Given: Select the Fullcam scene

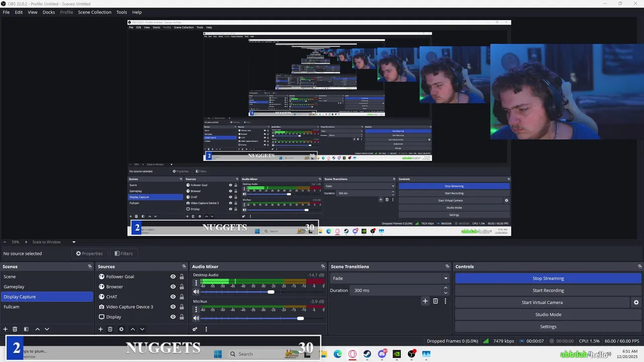Looking at the screenshot, I should point(46,307).
